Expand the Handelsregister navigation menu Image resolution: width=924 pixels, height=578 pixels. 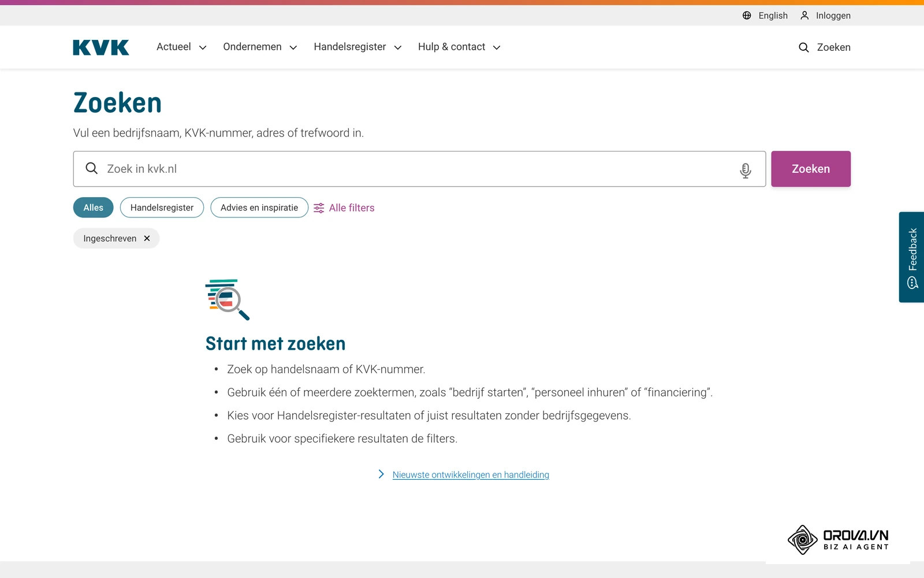click(357, 47)
